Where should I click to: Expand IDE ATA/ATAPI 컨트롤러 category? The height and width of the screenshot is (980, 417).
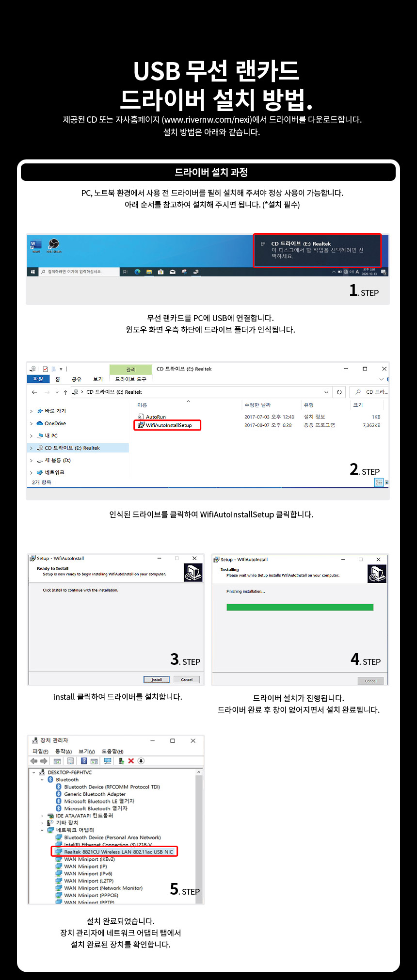click(x=42, y=816)
